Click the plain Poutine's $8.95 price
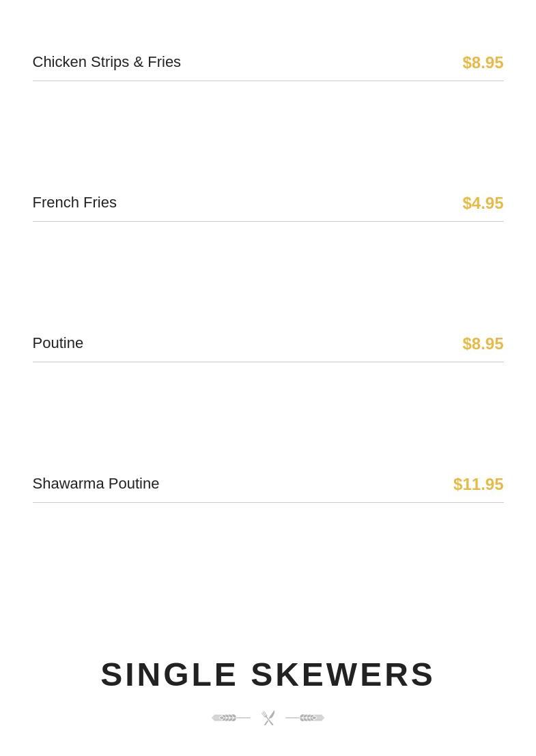 pyautogui.click(x=483, y=344)
